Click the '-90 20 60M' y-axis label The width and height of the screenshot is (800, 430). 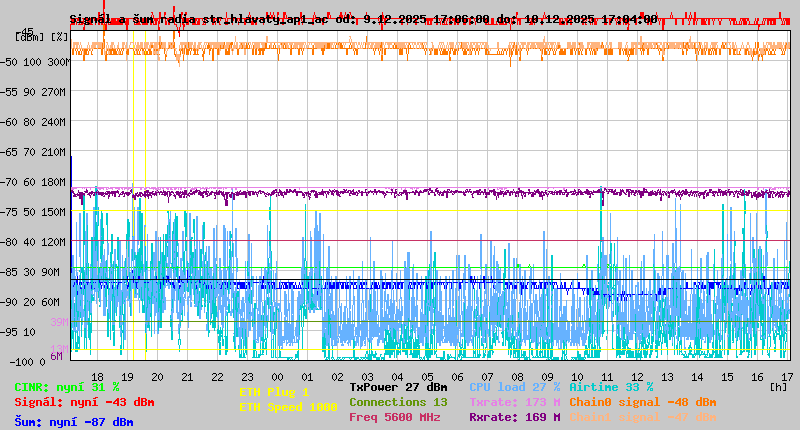30,302
